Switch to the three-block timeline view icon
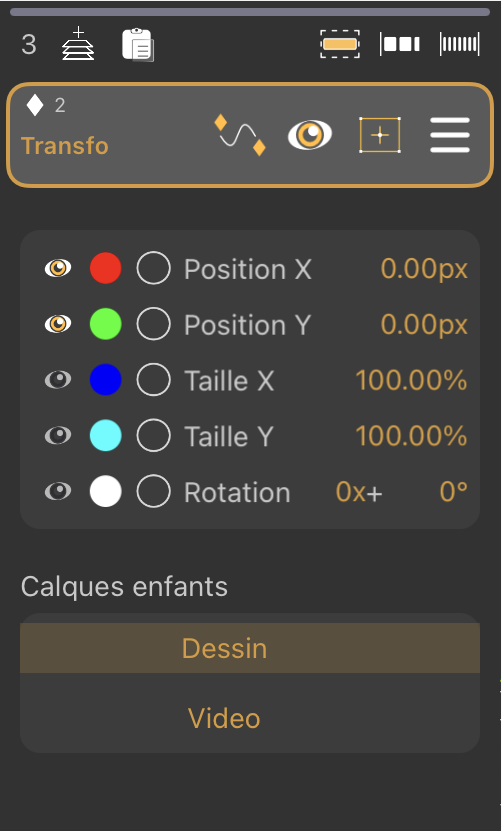Screen dimensions: 502x831 400,44
